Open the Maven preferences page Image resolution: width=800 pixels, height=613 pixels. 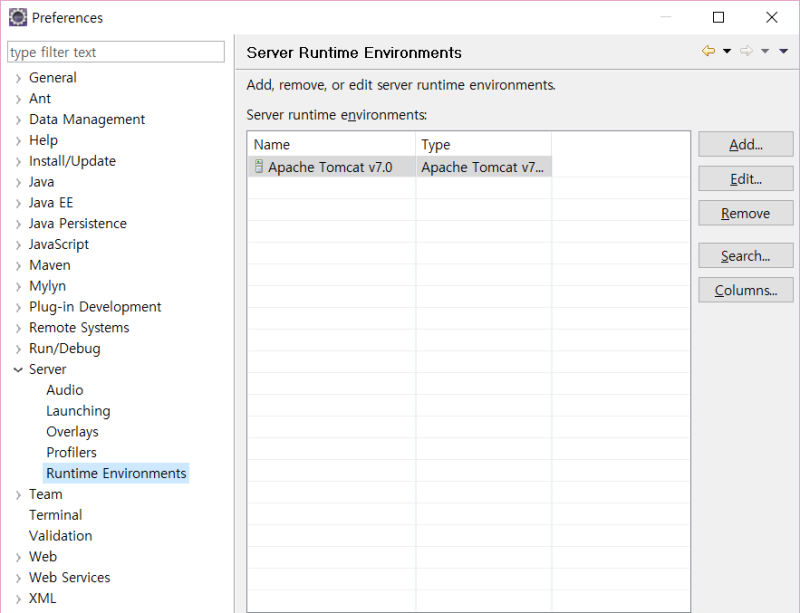click(49, 265)
